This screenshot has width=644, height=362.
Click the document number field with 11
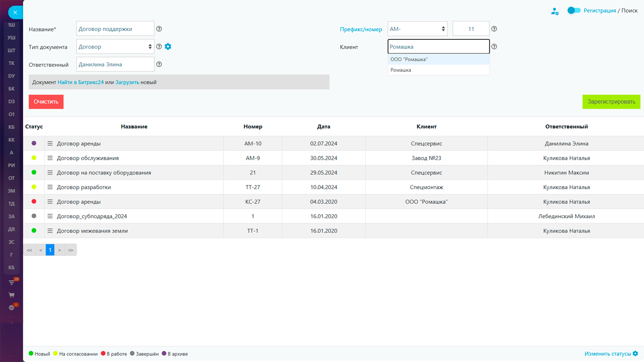coord(471,29)
